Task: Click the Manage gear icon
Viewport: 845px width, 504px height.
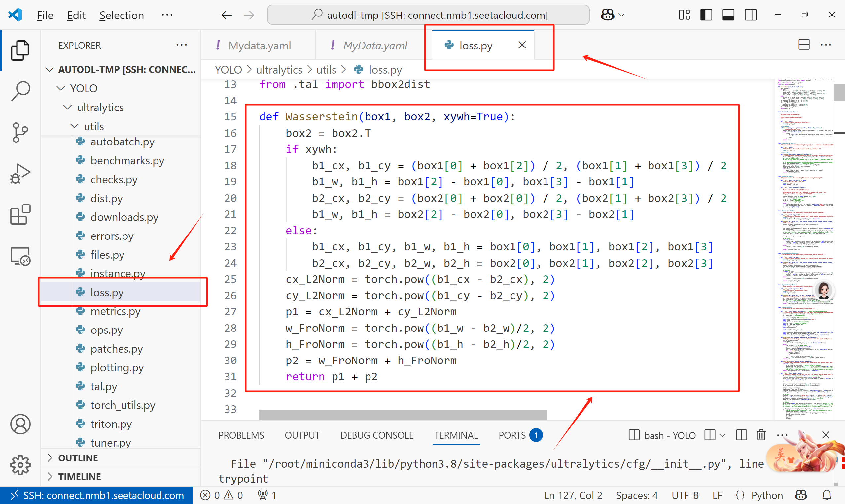Action: 20,465
